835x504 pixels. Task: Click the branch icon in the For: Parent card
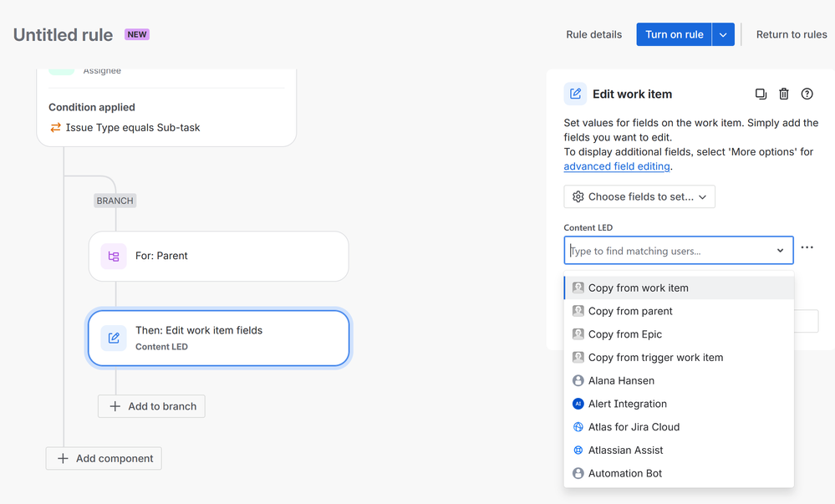tap(114, 257)
